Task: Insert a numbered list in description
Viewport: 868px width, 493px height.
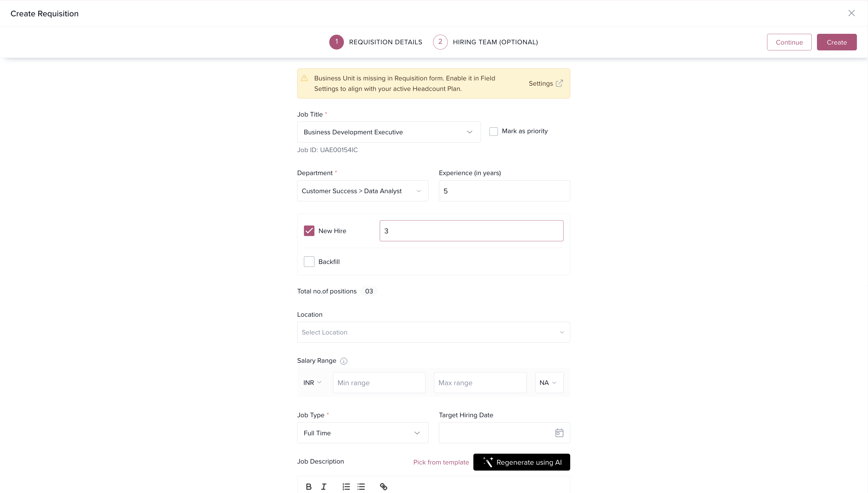Action: click(346, 487)
